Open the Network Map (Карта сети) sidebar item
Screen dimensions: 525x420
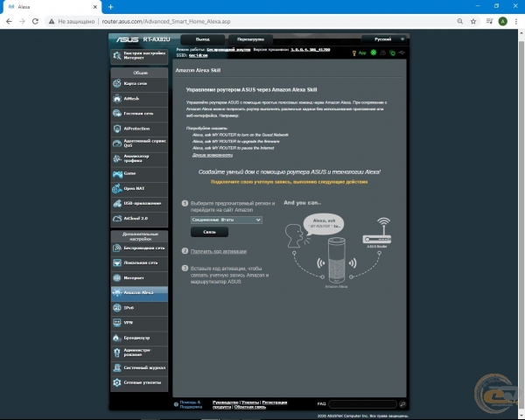tap(139, 83)
